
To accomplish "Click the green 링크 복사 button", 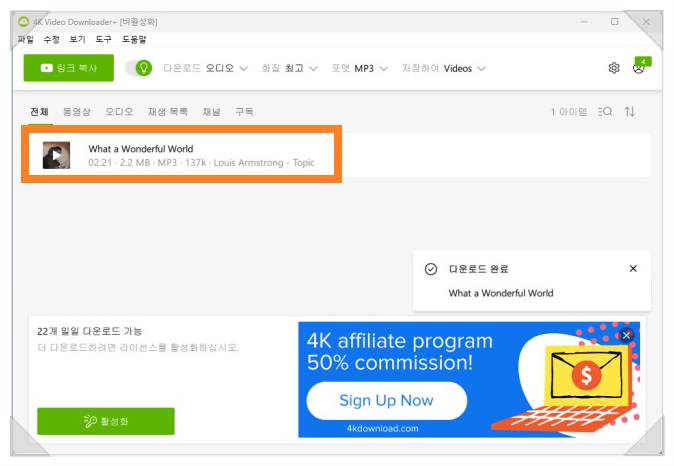I will (x=69, y=68).
